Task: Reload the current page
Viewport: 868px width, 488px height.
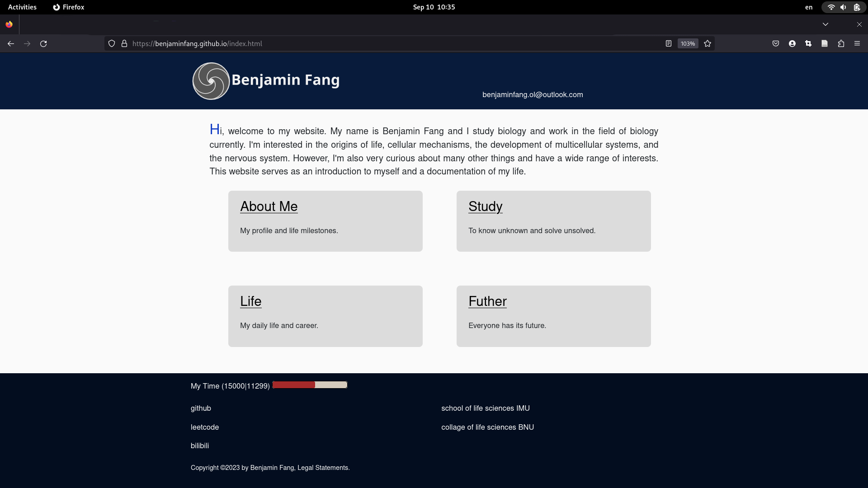Action: click(43, 44)
